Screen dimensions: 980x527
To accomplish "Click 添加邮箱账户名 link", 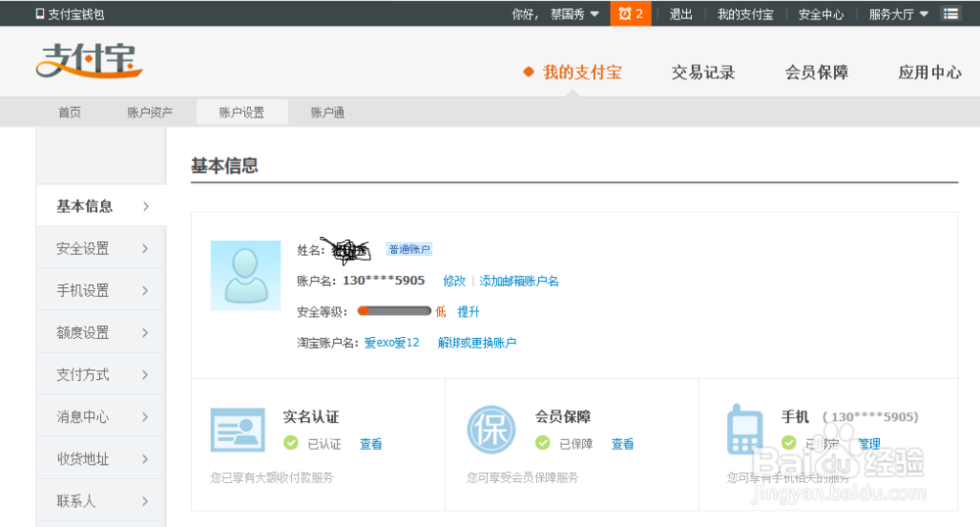I will point(518,281).
